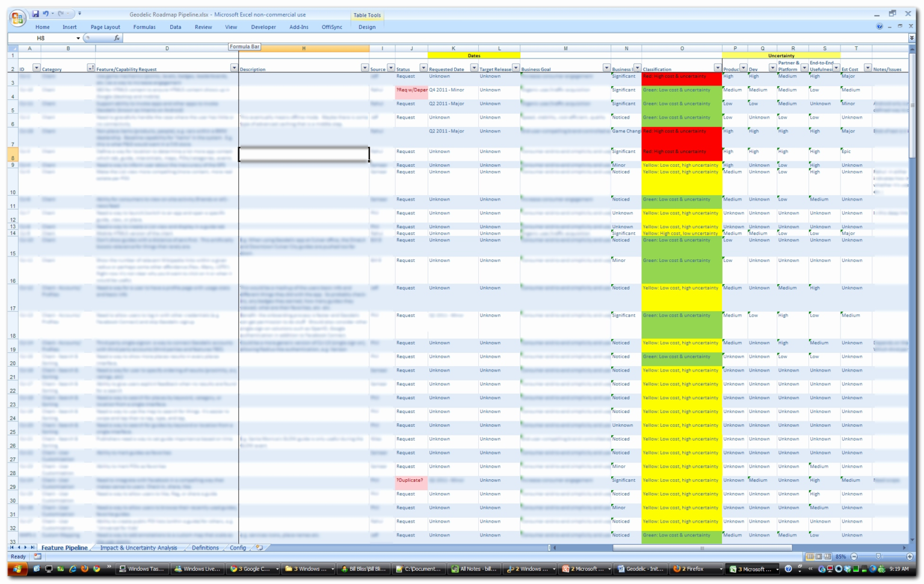
Task: Select Page Layout view from the status bar
Action: coord(818,556)
